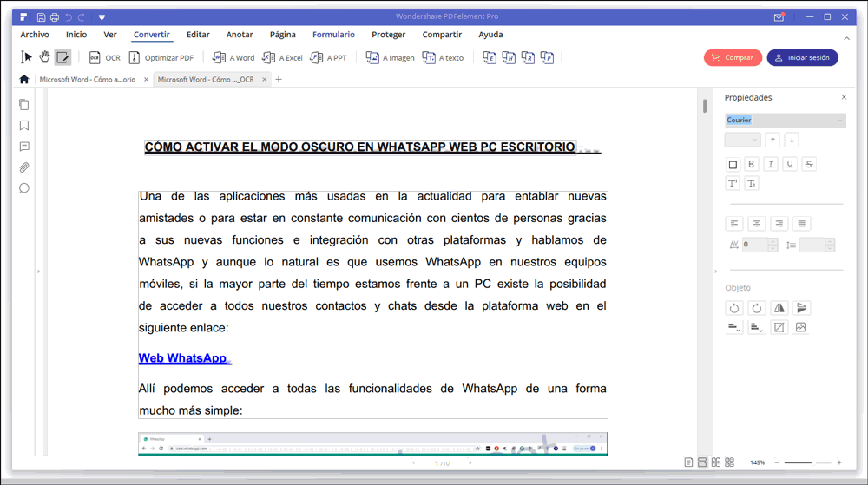Click the print icon in title bar
868x485 pixels.
click(54, 17)
